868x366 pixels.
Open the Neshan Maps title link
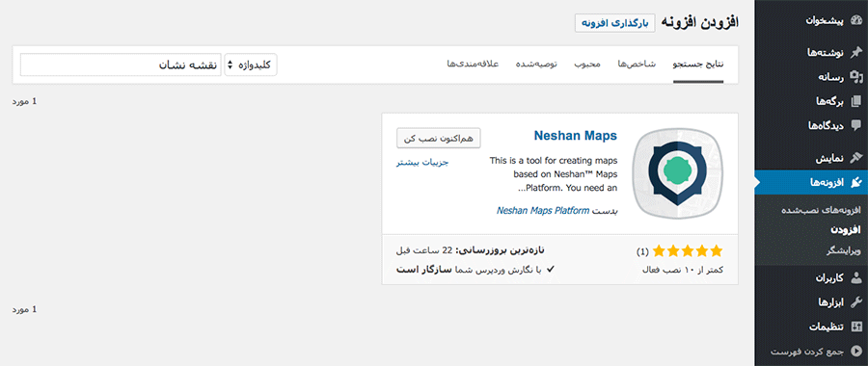click(x=576, y=136)
